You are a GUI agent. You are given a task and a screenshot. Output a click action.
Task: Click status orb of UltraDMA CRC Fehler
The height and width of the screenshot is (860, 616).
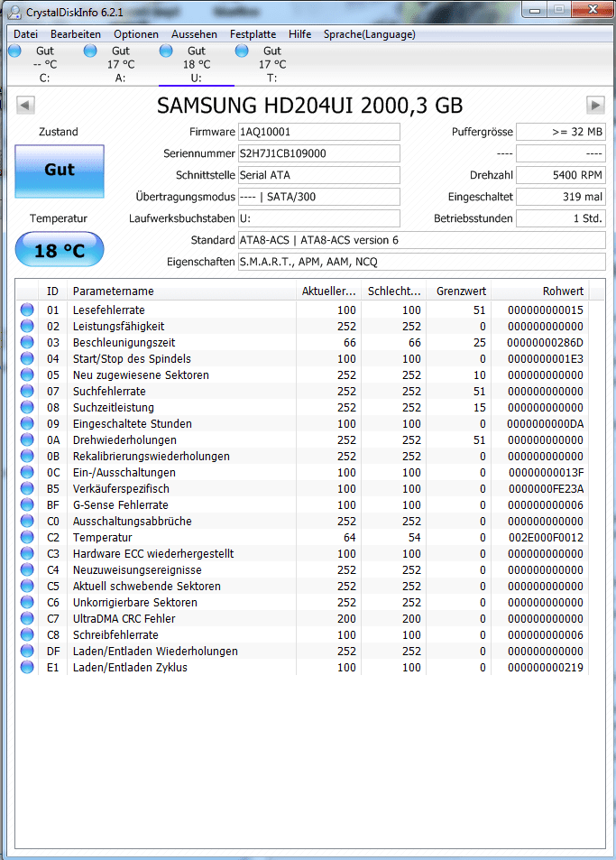point(27,619)
